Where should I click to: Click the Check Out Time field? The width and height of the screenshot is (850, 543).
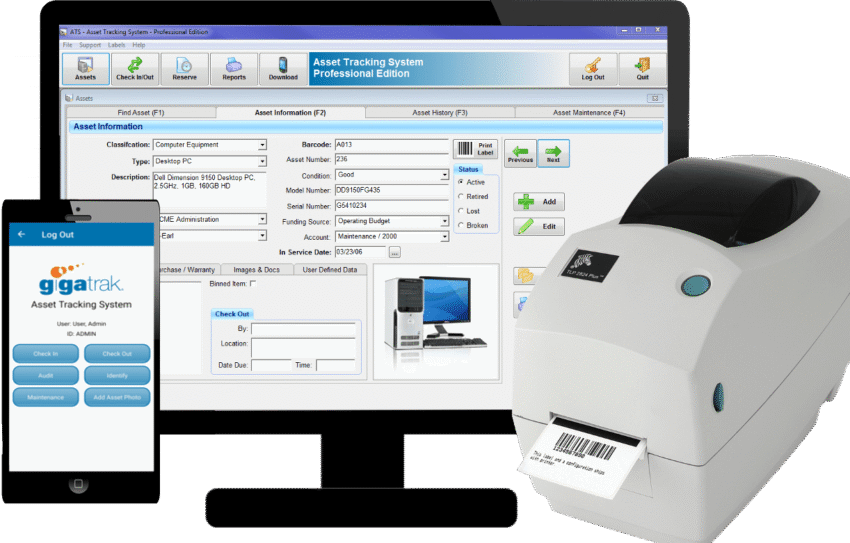pos(336,365)
